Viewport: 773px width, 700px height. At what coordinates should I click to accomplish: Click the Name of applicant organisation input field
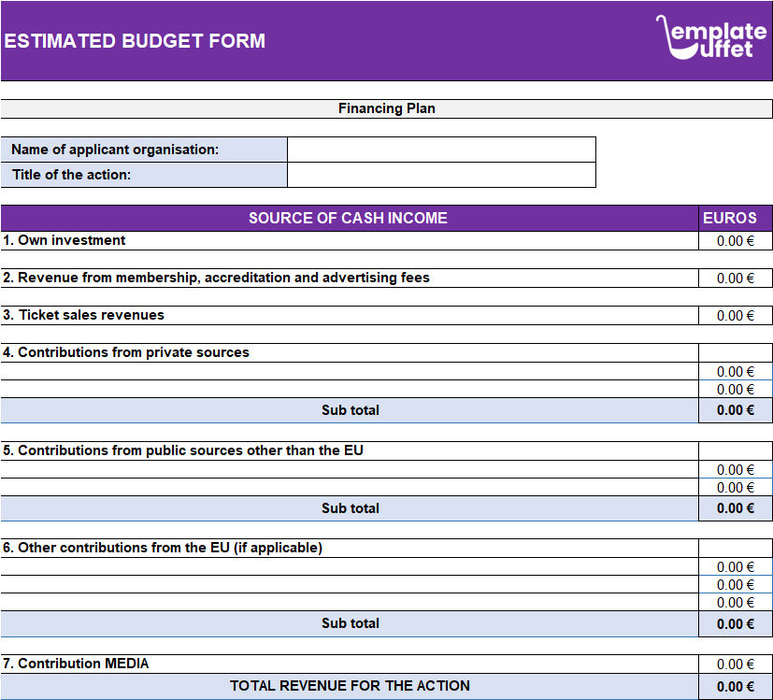[x=441, y=150]
